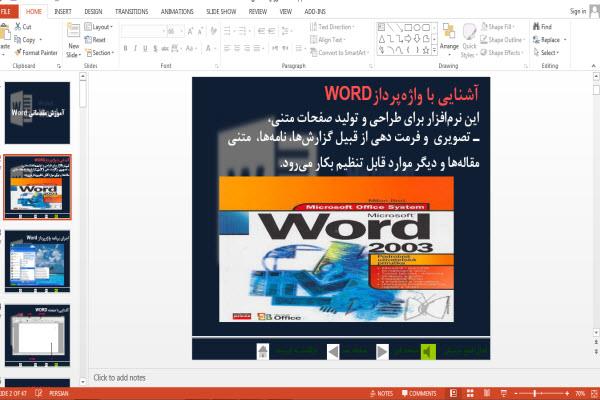Open Shape Fill options
Screen dimensions: 600x400
click(497, 27)
